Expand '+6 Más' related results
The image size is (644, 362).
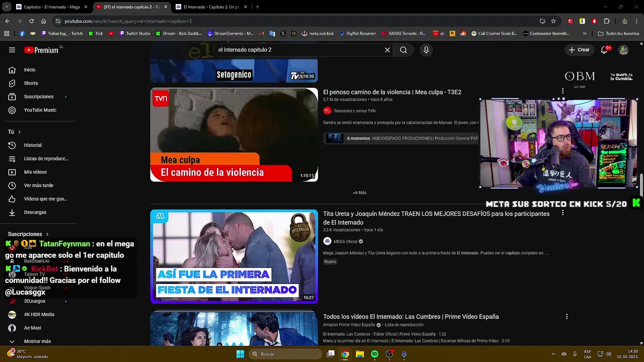coord(359,193)
